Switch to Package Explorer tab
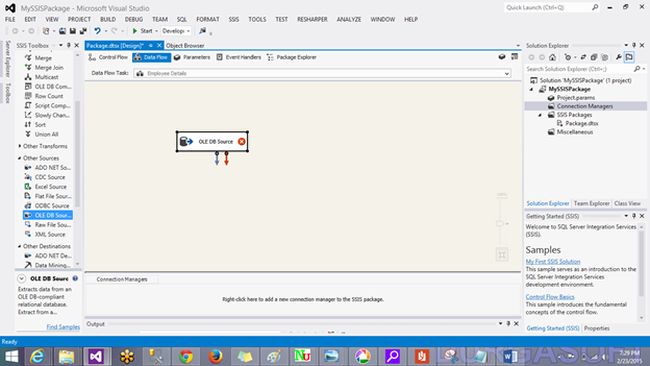Screen dimensions: 650x366 click(292, 57)
